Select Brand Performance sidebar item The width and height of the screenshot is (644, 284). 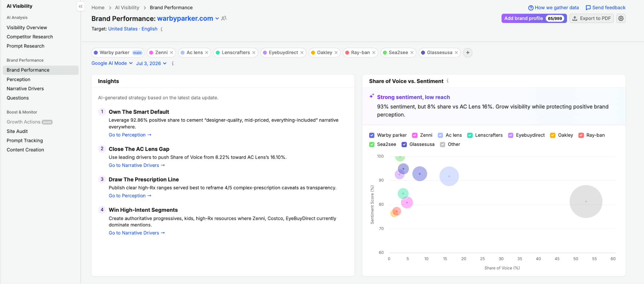click(41, 70)
